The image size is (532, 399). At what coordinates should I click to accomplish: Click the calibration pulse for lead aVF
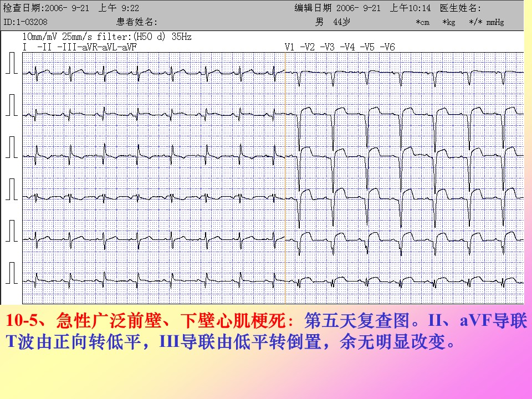(x=12, y=273)
